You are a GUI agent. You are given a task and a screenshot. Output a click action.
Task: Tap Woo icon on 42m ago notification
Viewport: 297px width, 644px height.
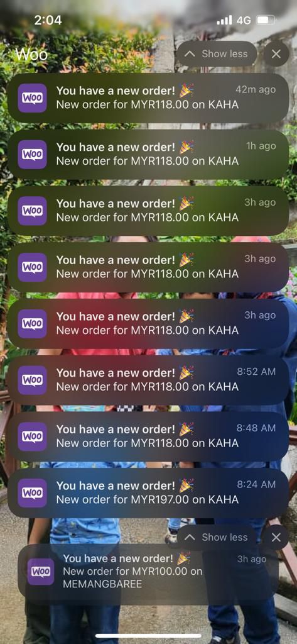(32, 98)
